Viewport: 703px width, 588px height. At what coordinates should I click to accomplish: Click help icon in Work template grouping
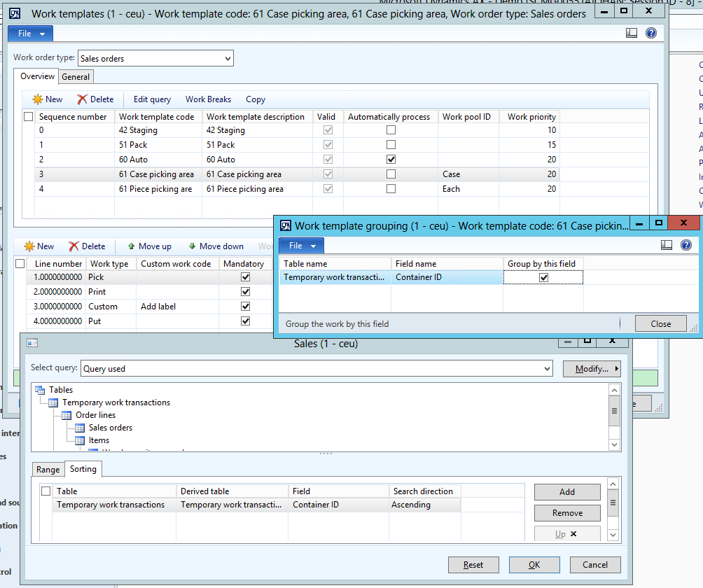pyautogui.click(x=685, y=245)
